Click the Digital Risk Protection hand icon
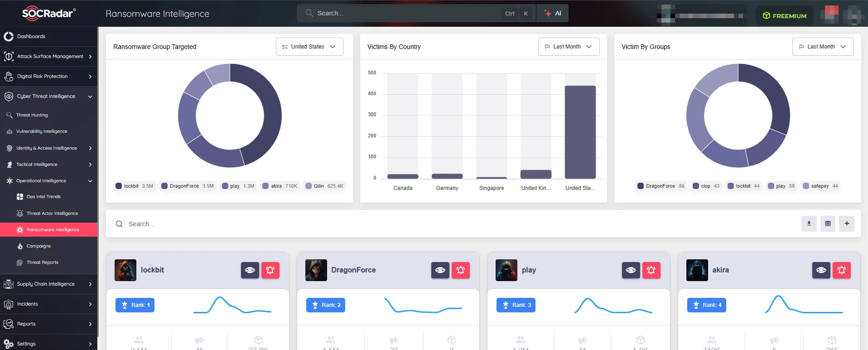 [9, 77]
